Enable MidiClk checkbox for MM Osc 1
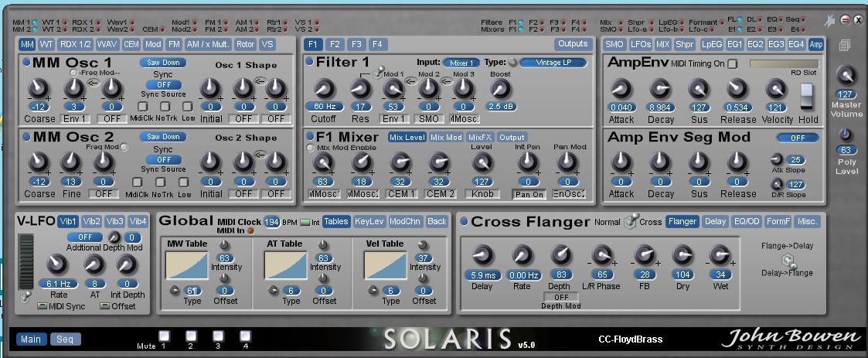This screenshot has width=868, height=358. pyautogui.click(x=142, y=107)
